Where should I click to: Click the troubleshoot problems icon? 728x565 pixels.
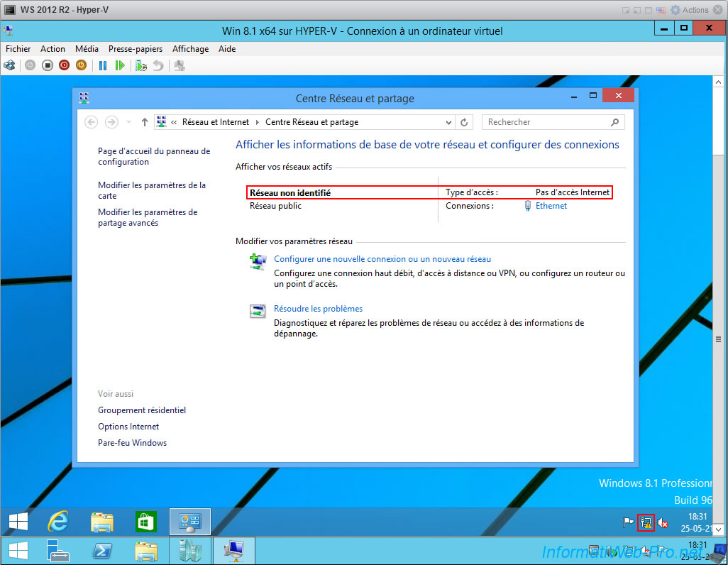click(x=258, y=311)
